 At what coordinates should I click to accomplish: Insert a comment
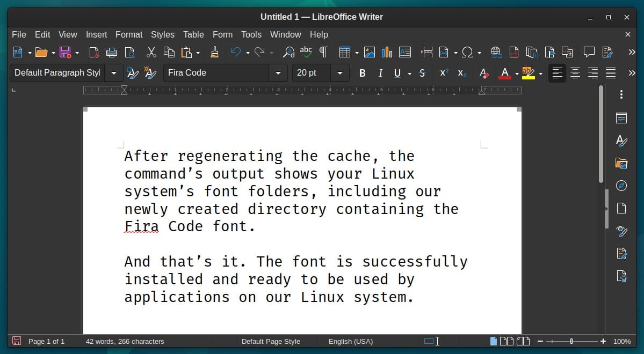589,52
